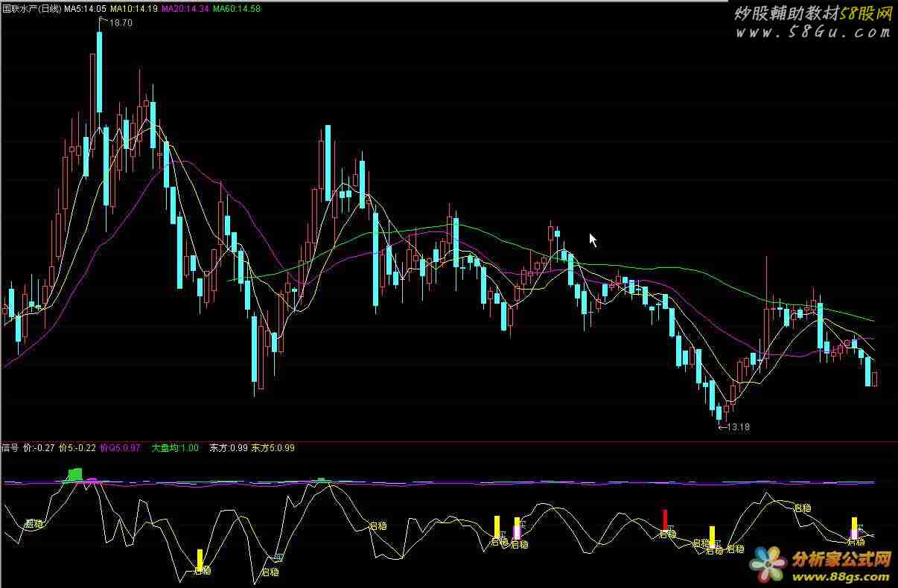Select the purple 价Q5:0.97 indicator value

[120, 448]
